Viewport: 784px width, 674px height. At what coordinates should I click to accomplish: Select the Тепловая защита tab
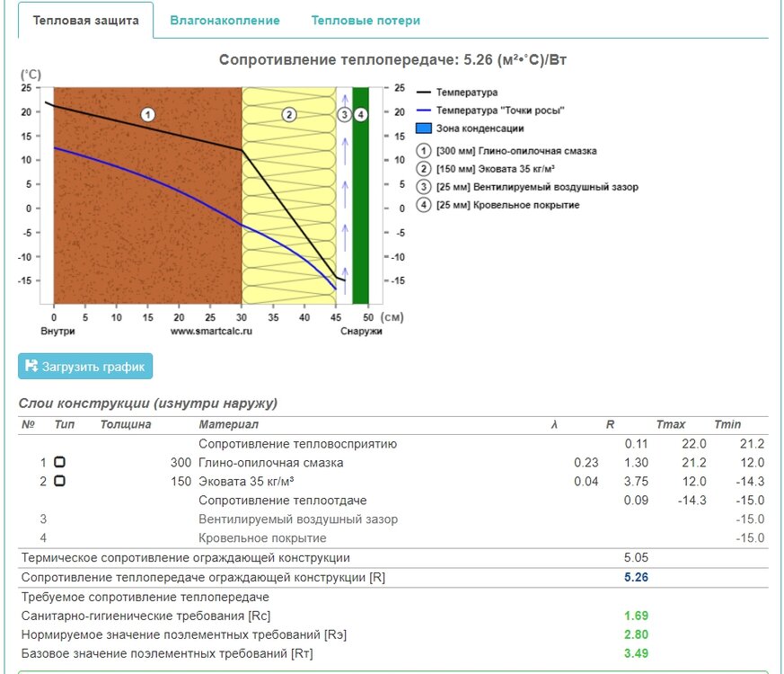(x=85, y=20)
